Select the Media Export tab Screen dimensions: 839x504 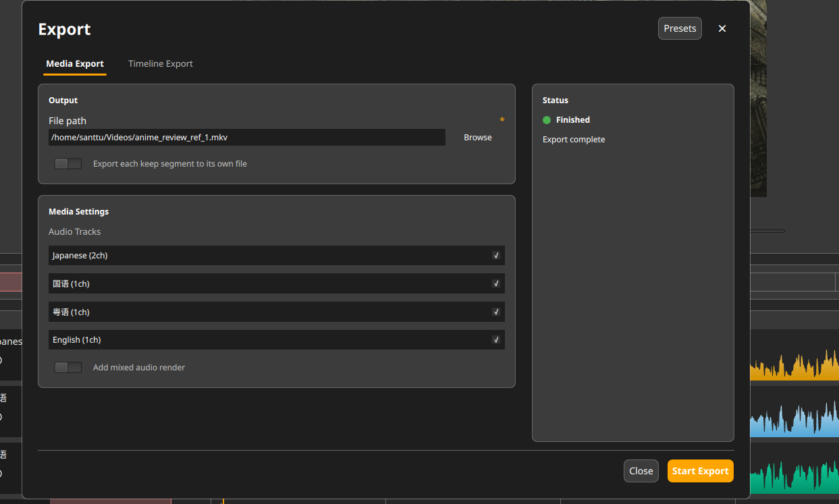pos(75,63)
